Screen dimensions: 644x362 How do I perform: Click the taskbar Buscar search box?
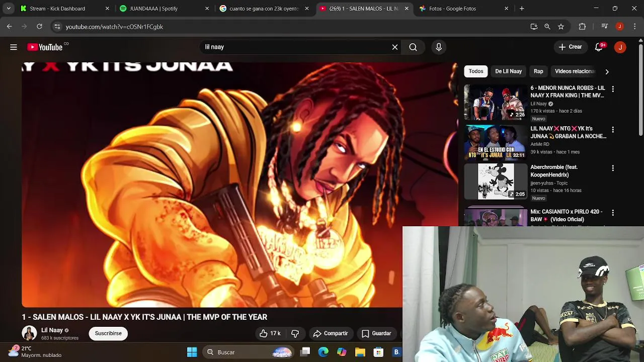click(x=248, y=352)
